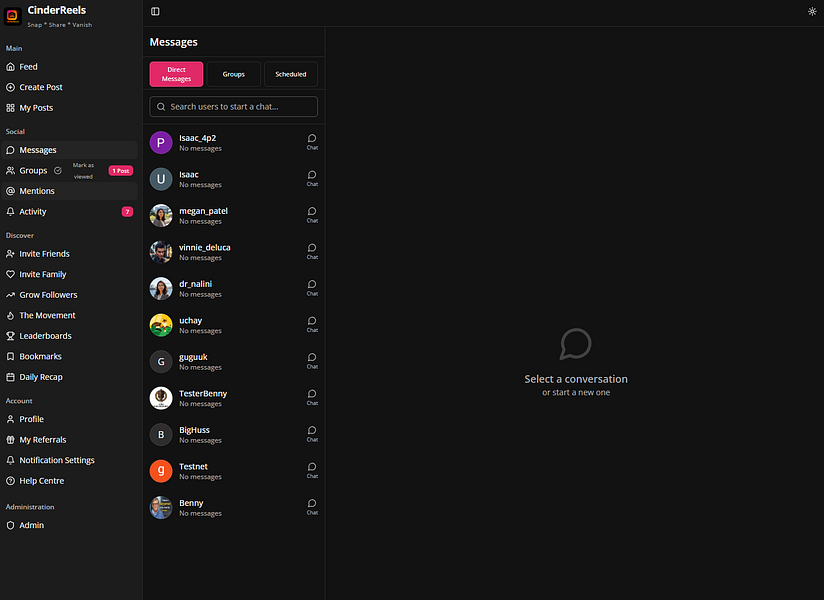Click the Chat icon for guguuk
Screen dimensions: 824x600
pos(312,361)
